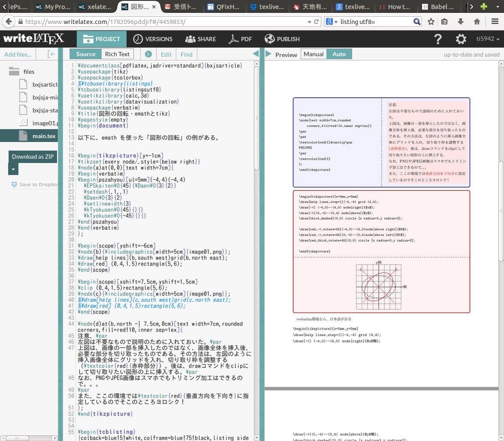Screen dimensions: 504x441
Task: Open the list all tabs dropdown
Action: pyautogui.click(x=497, y=6)
